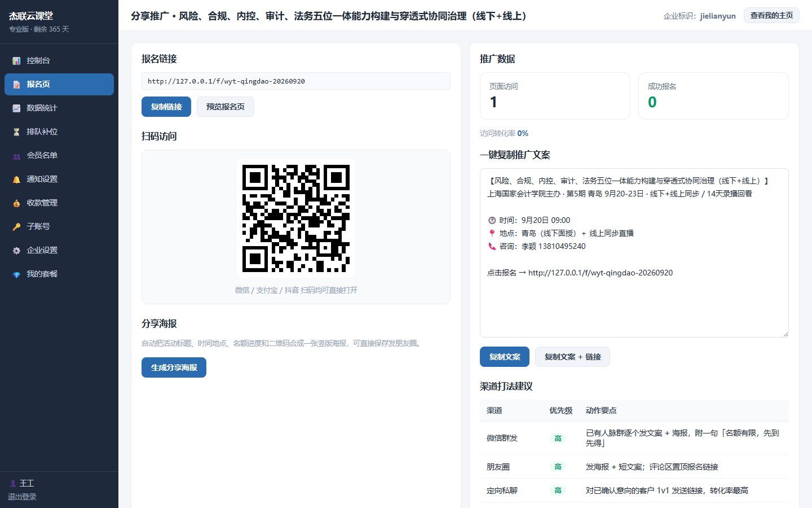Click the 访问转化率 0% text
812x508 pixels.
(504, 133)
